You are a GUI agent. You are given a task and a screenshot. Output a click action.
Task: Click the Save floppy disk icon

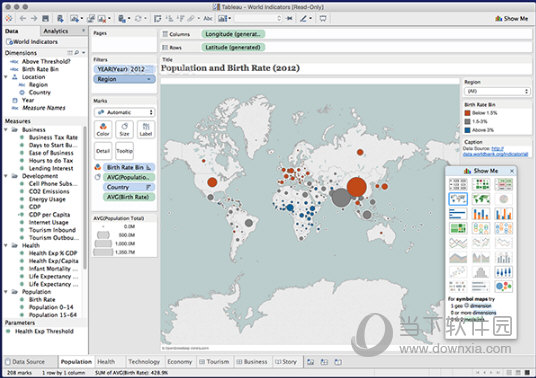pyautogui.click(x=45, y=18)
